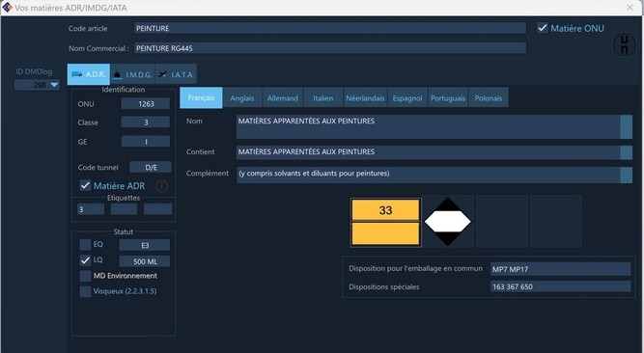Select the Italien language tab
Image resolution: width=644 pixels, height=353 pixels.
322,97
